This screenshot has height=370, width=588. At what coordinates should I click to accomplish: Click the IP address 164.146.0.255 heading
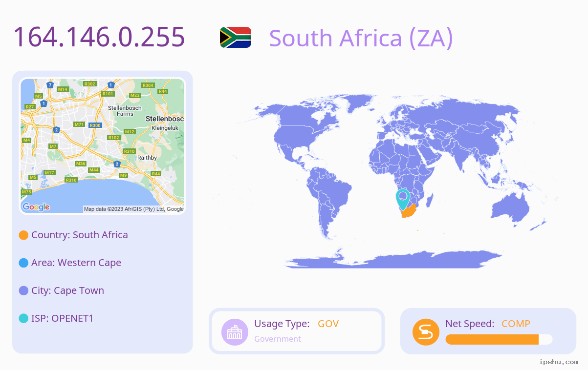(x=99, y=37)
